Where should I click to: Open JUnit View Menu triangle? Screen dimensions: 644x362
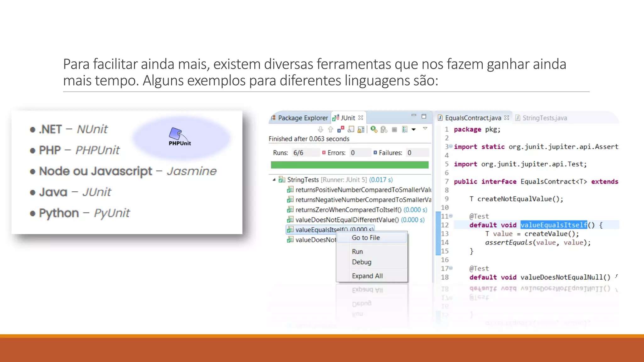425,128
